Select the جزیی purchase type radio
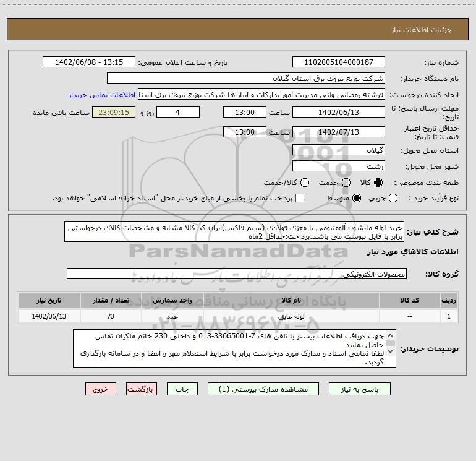The height and width of the screenshot is (461, 476). click(393, 198)
